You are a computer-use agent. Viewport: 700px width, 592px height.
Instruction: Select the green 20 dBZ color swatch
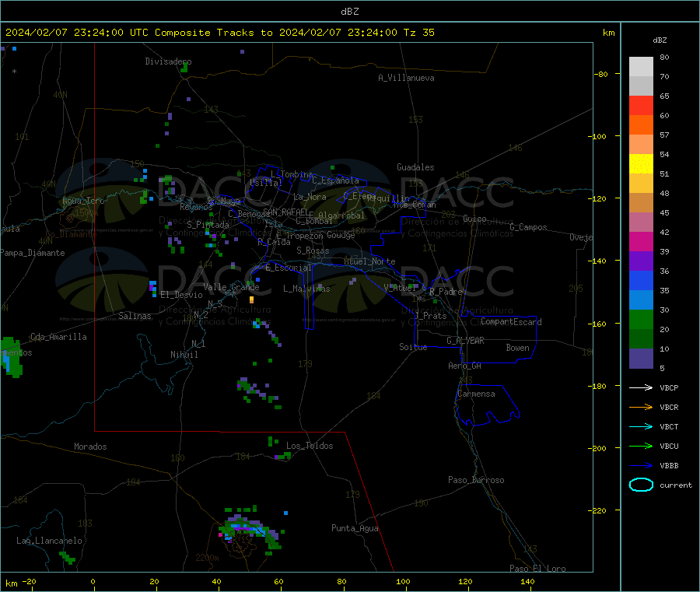tap(641, 319)
